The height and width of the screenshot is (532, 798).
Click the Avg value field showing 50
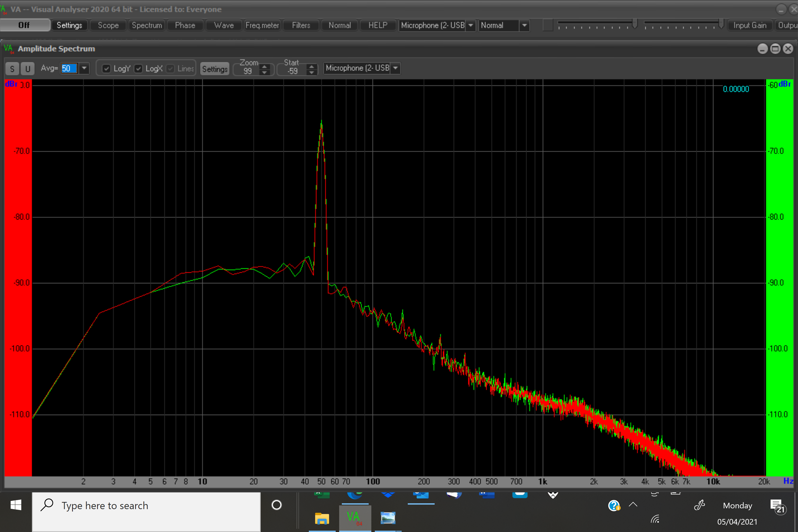click(69, 68)
